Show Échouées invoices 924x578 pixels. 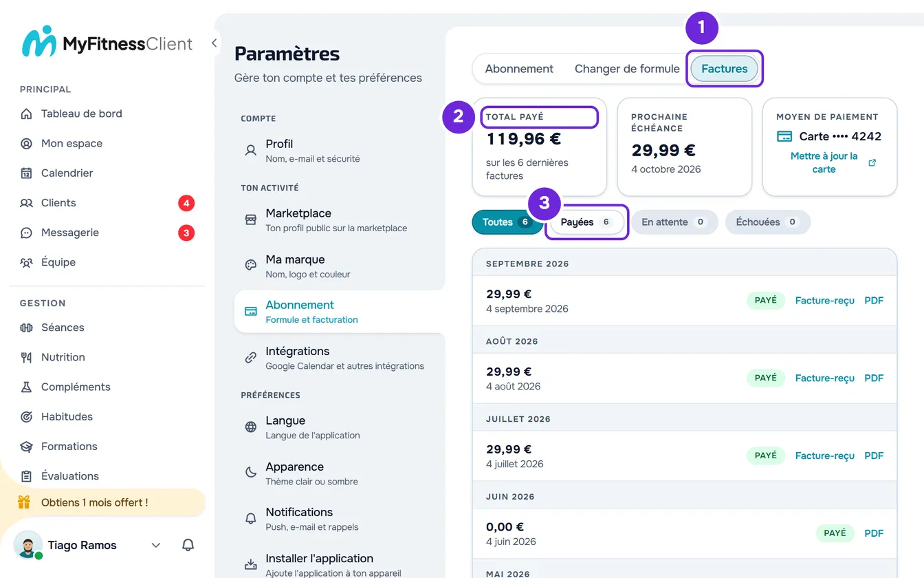tap(768, 222)
